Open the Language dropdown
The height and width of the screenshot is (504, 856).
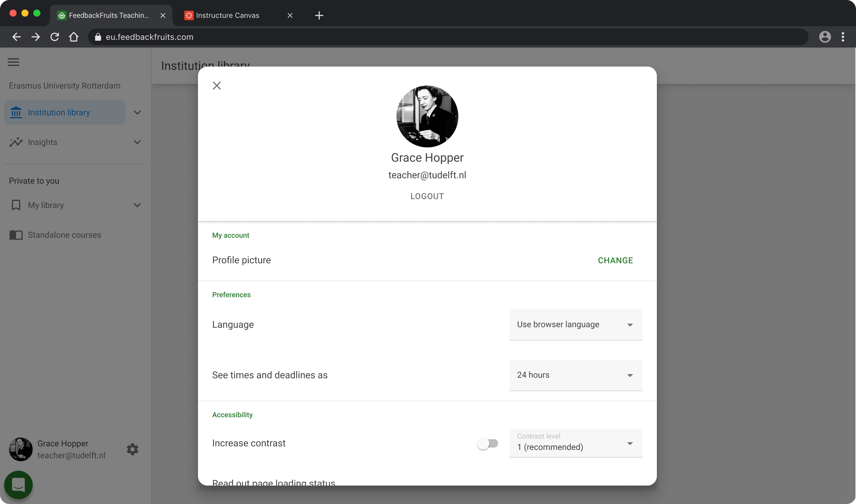pyautogui.click(x=576, y=325)
